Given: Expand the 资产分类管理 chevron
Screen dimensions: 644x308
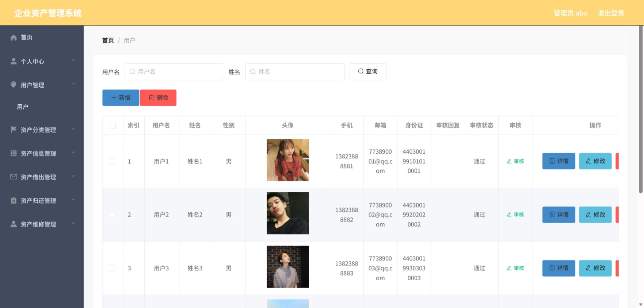Looking at the screenshot, I should [73, 129].
